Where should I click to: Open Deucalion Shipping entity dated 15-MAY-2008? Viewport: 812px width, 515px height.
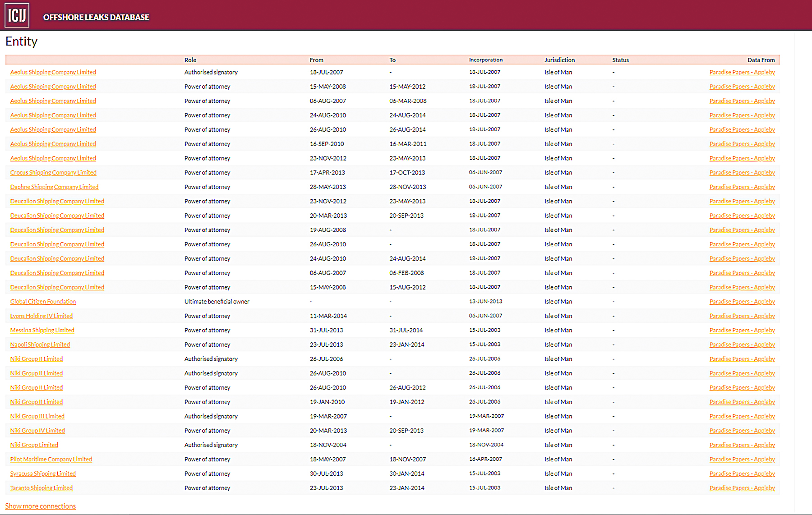57,287
